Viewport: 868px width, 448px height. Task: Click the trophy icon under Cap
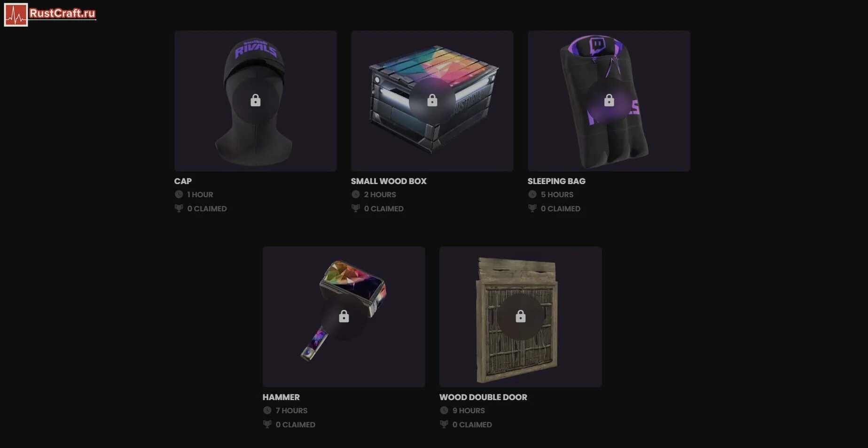coord(179,208)
